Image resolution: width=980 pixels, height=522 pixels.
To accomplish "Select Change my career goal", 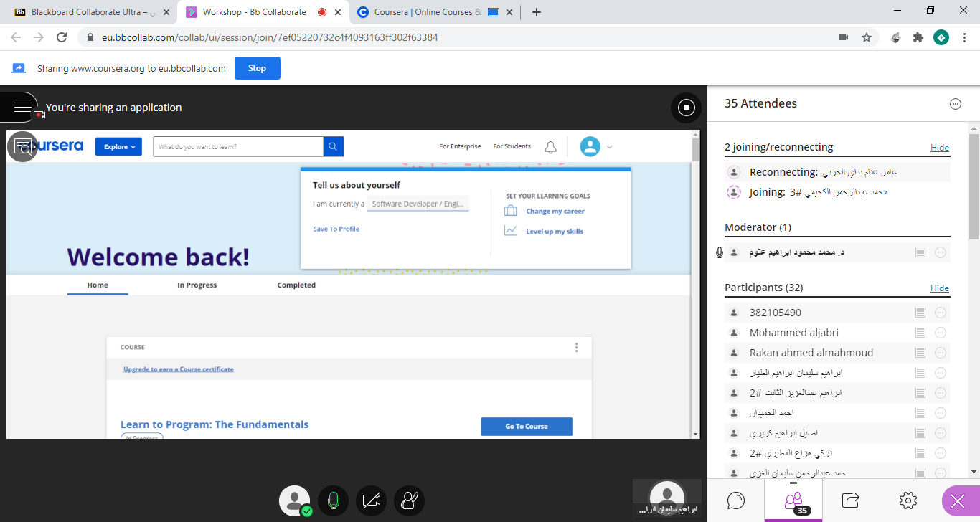I will (555, 212).
